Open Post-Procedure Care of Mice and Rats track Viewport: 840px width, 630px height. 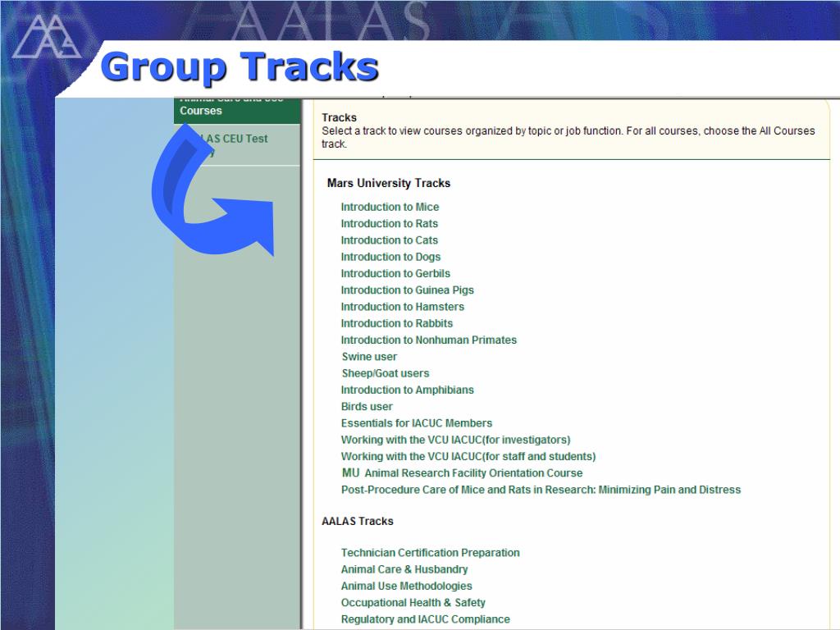[x=541, y=489]
